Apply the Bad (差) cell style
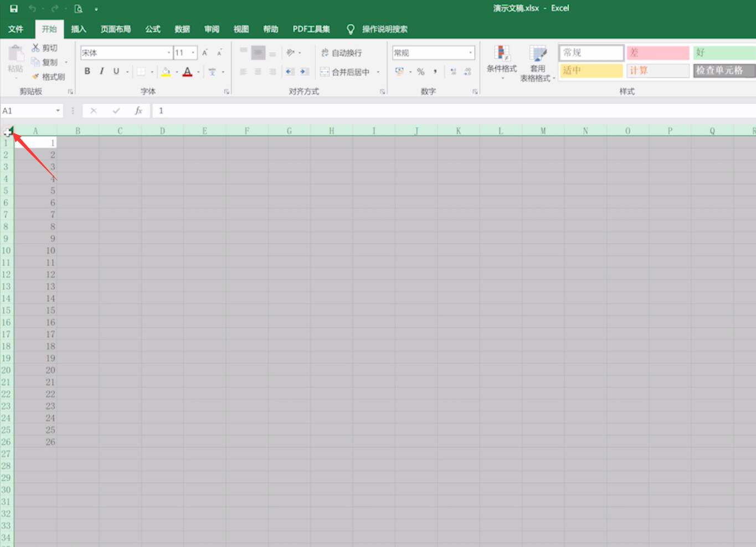Image resolution: width=756 pixels, height=547 pixels. point(658,53)
